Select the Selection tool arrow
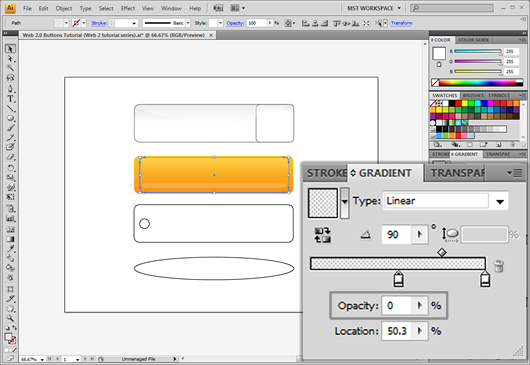 10,49
